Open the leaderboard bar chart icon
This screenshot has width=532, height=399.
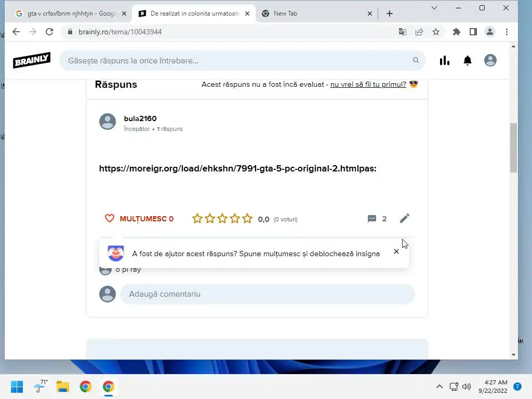click(445, 60)
